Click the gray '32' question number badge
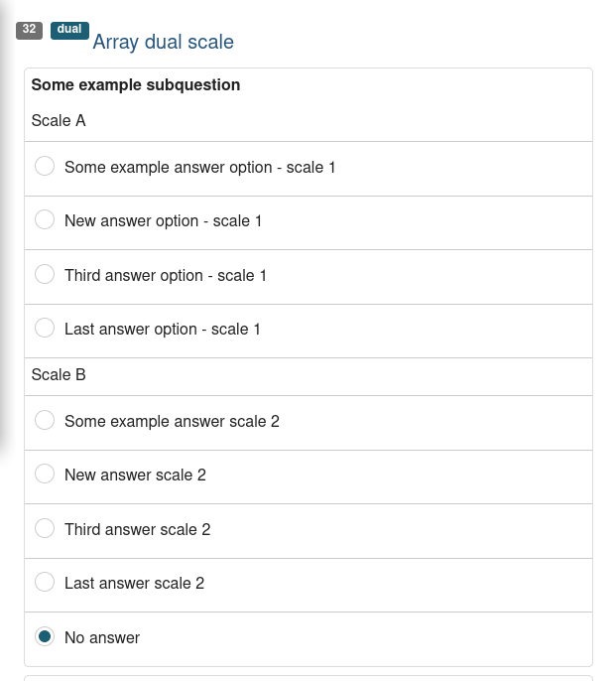Image resolution: width=616 pixels, height=681 pixels. (29, 30)
